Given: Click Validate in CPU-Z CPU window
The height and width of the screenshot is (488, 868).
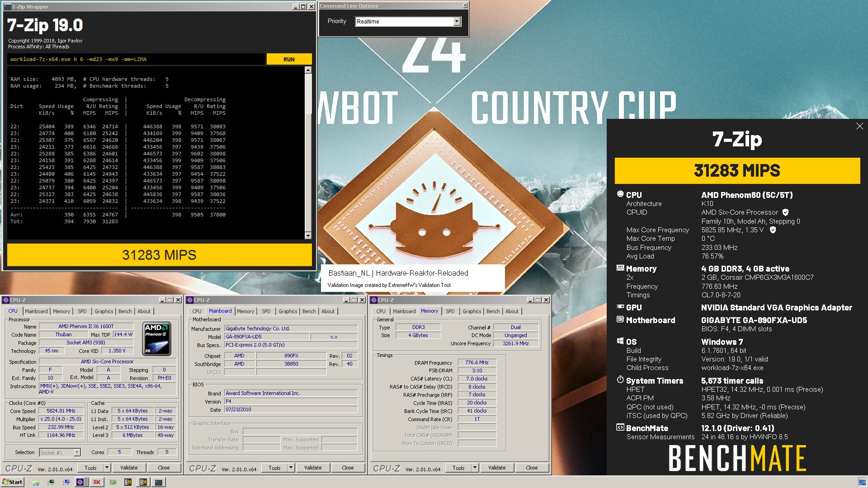Looking at the screenshot, I should click(129, 468).
